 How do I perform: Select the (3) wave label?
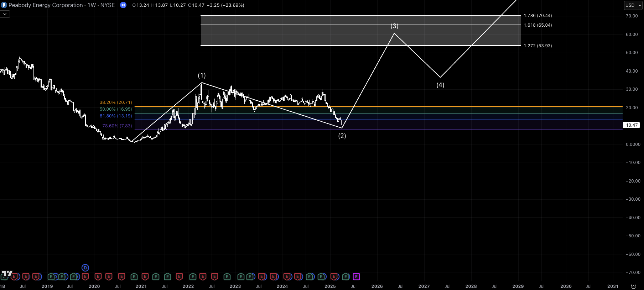coord(394,26)
